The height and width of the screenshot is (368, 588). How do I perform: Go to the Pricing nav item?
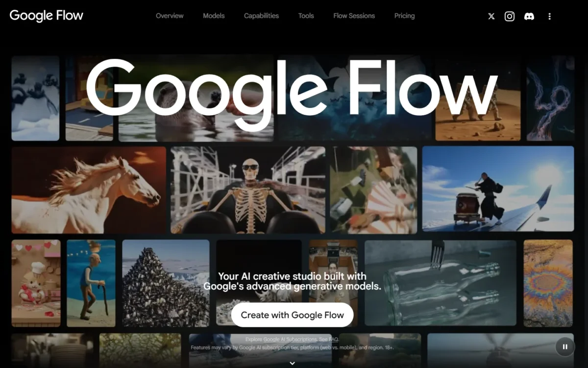(x=404, y=16)
